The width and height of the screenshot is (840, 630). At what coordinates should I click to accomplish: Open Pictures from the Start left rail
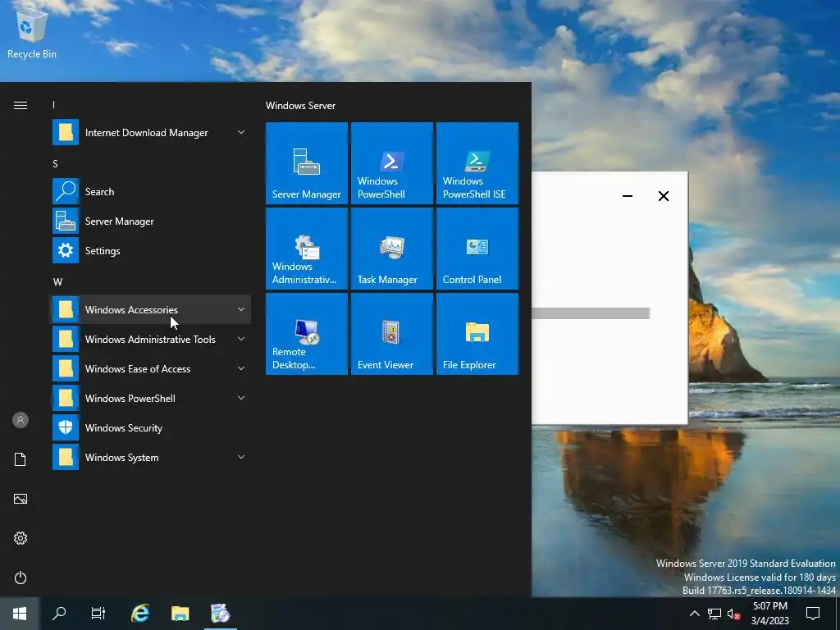point(21,499)
